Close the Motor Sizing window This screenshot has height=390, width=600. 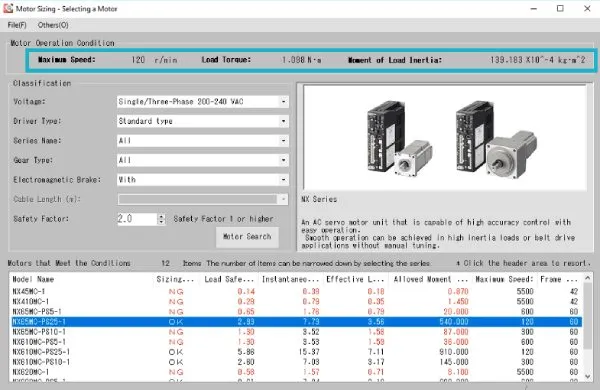(587, 8)
